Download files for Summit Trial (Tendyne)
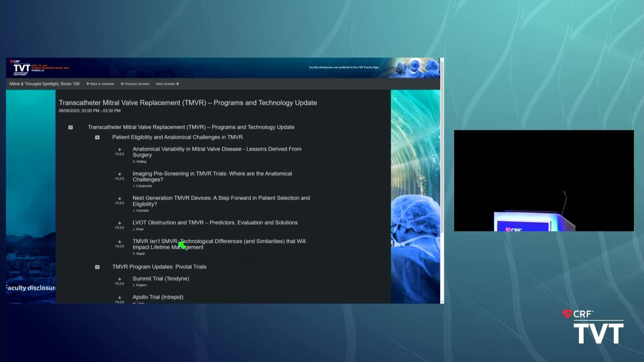Screen dimensions: 644x362 click(x=119, y=281)
